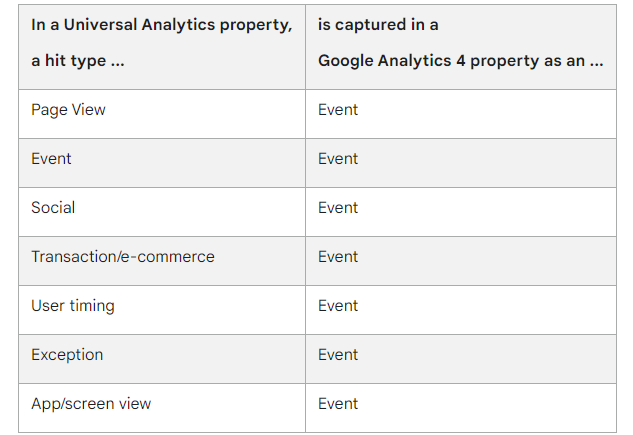Click 'a hit type ...' header text
Image resolution: width=633 pixels, height=435 pixels.
pos(78,61)
